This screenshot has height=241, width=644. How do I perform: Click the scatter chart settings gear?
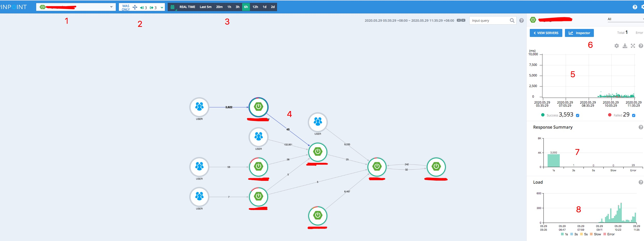pos(617,46)
